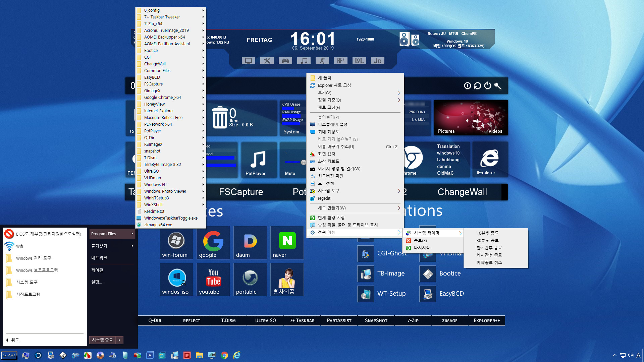
Task: Expand the Program Files entry in the start menu
Action: click(112, 234)
